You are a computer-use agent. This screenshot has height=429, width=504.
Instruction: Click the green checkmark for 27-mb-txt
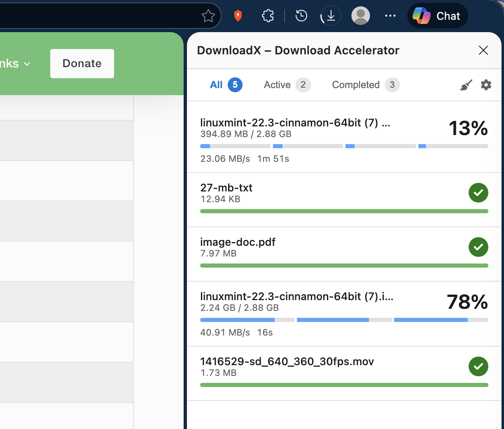click(x=478, y=193)
